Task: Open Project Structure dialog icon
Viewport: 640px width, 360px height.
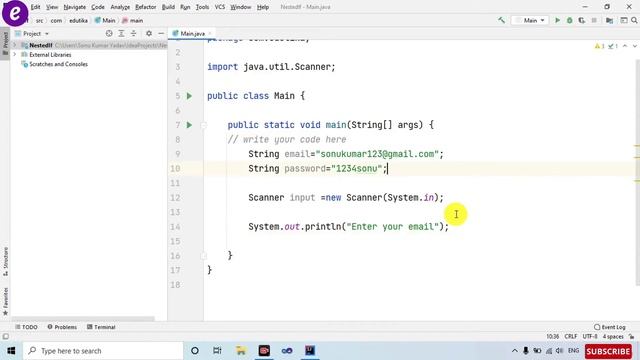Action: coord(609,20)
